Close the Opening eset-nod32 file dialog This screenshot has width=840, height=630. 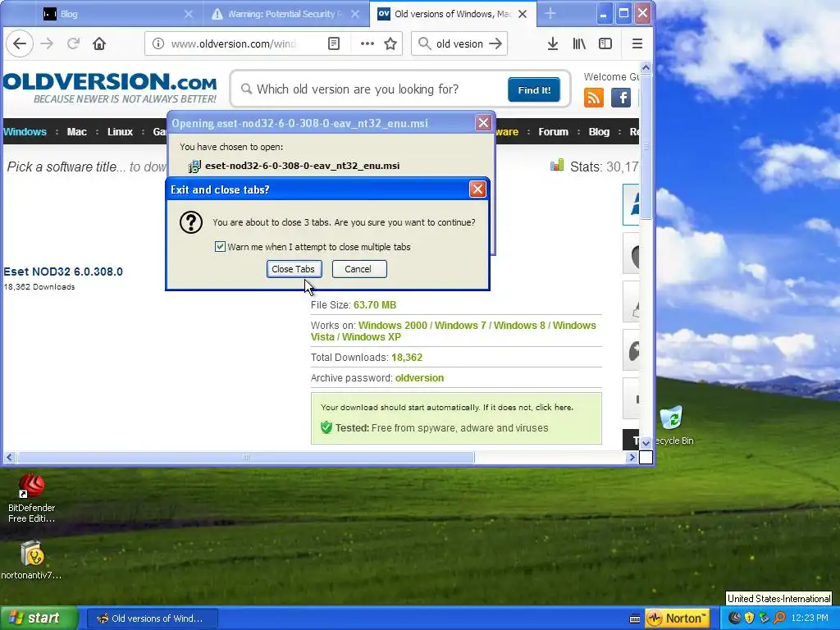[483, 123]
